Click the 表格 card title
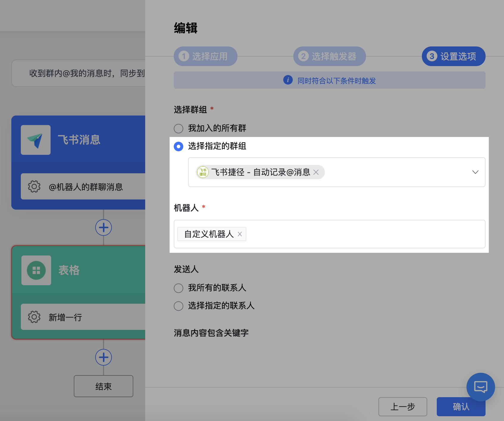This screenshot has height=421, width=504. coord(69,270)
